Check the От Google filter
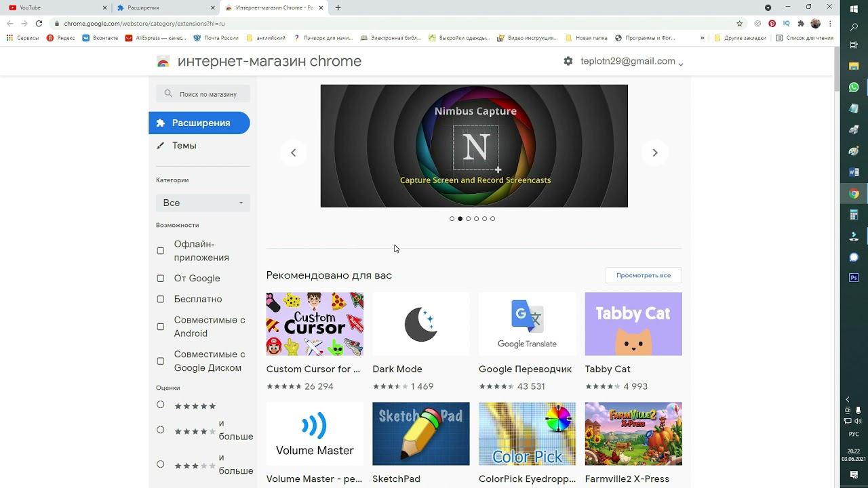 click(x=161, y=278)
